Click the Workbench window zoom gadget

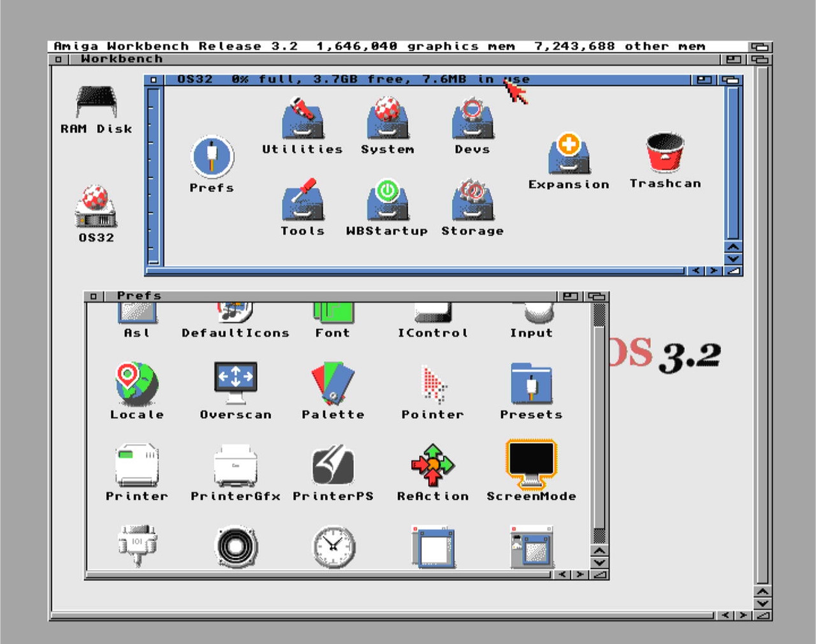click(733, 59)
